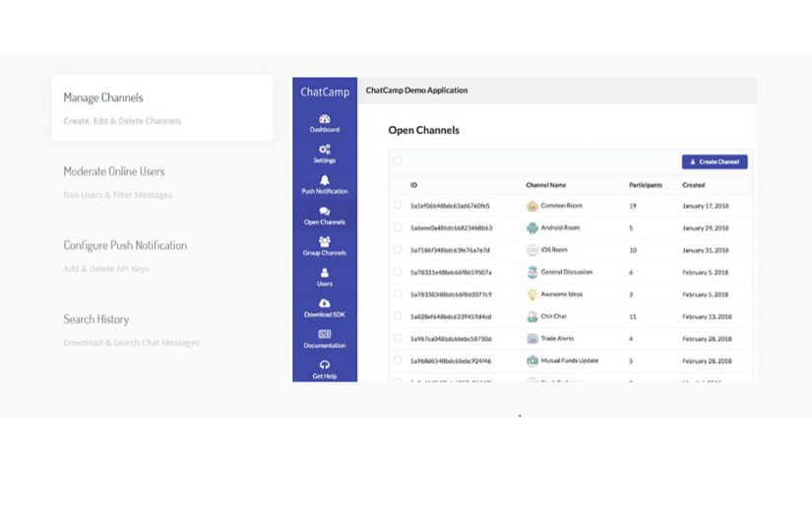Click the Awesome Ideas lightbulb avatar
The width and height of the screenshot is (812, 517).
click(531, 294)
